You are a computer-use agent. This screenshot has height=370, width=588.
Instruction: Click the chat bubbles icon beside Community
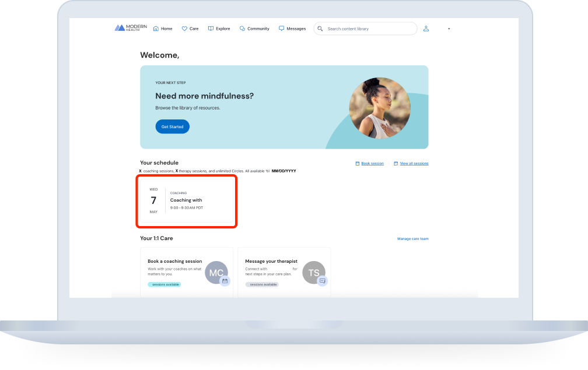coord(242,29)
